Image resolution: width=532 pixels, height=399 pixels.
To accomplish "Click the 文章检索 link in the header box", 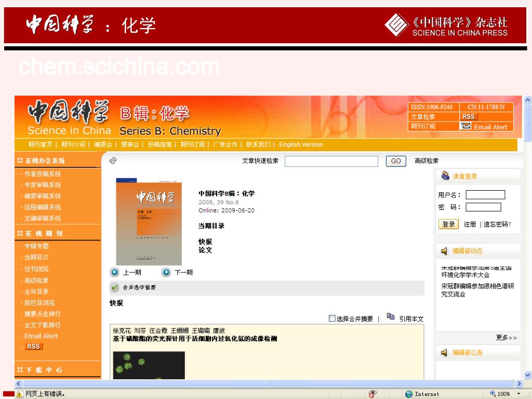I will (423, 117).
